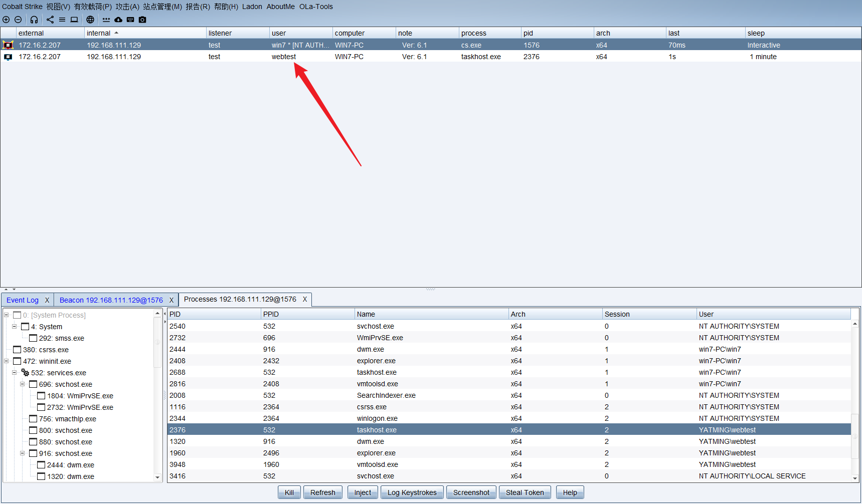The image size is (862, 504).
Task: Select the vmtoolsd.exe row with PID 3948
Action: point(509,464)
